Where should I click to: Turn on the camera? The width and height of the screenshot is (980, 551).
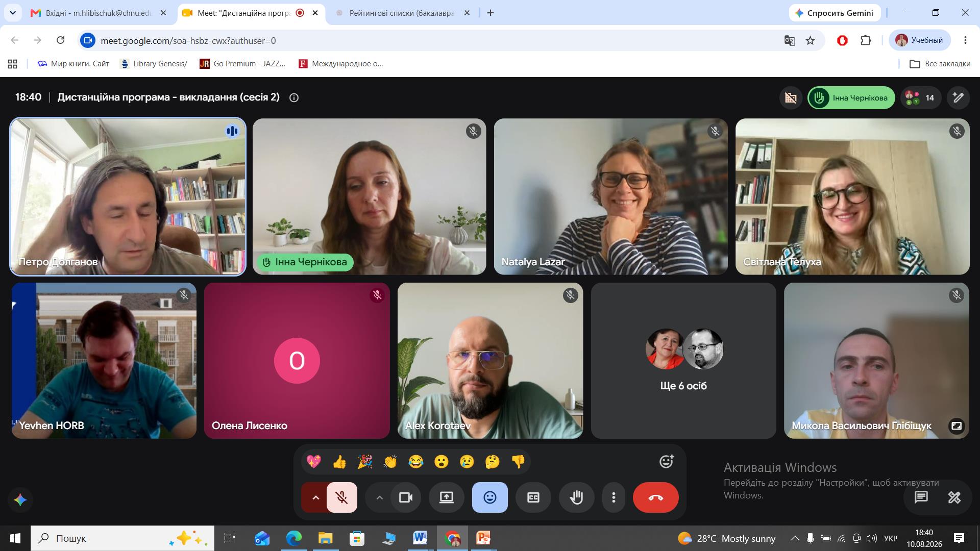click(x=406, y=497)
